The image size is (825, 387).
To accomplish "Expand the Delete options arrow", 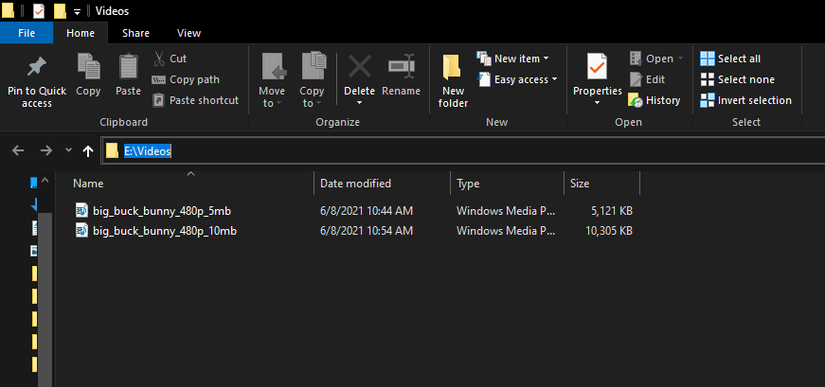I will (x=360, y=103).
